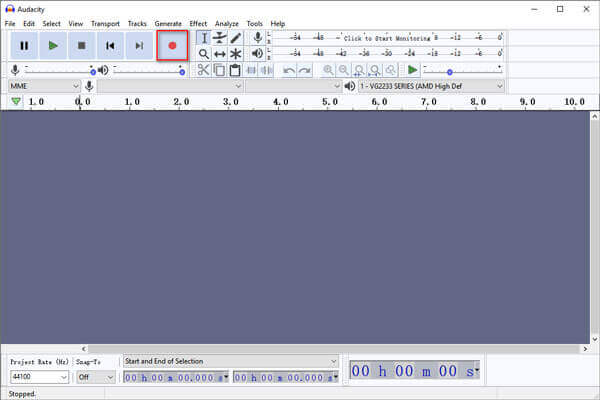The width and height of the screenshot is (600, 400).
Task: Click Fit selection to width icon
Action: [x=359, y=70]
